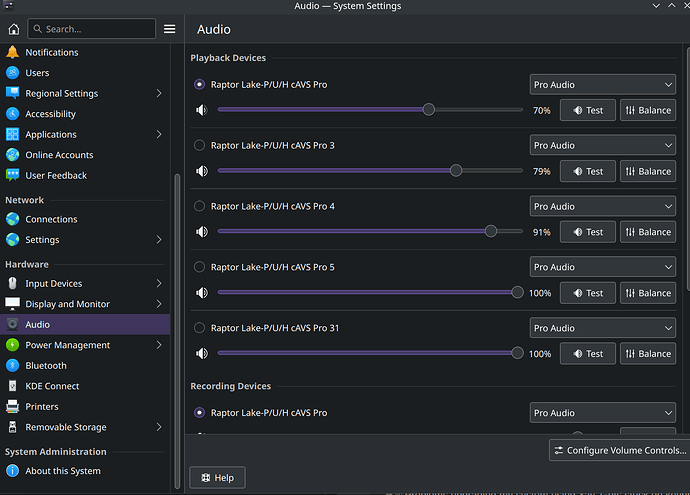Mute the cAVS Pro 3 speaker icon
This screenshot has width=690, height=495.
(x=202, y=171)
